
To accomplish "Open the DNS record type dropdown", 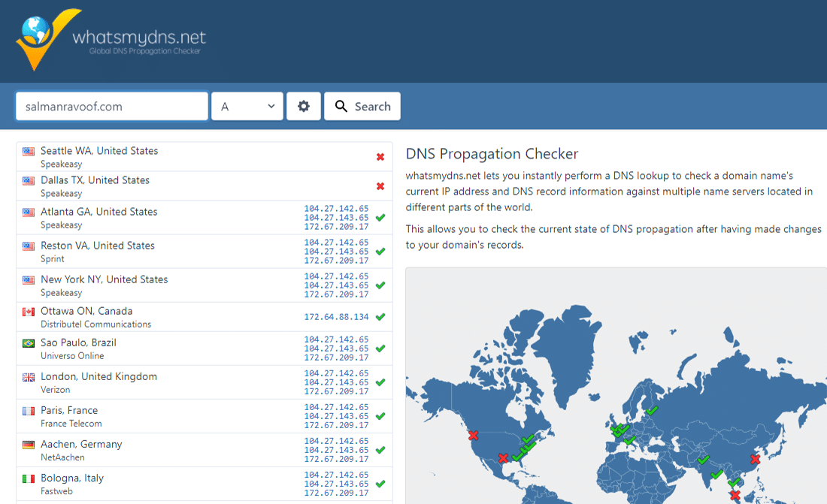I will 247,106.
